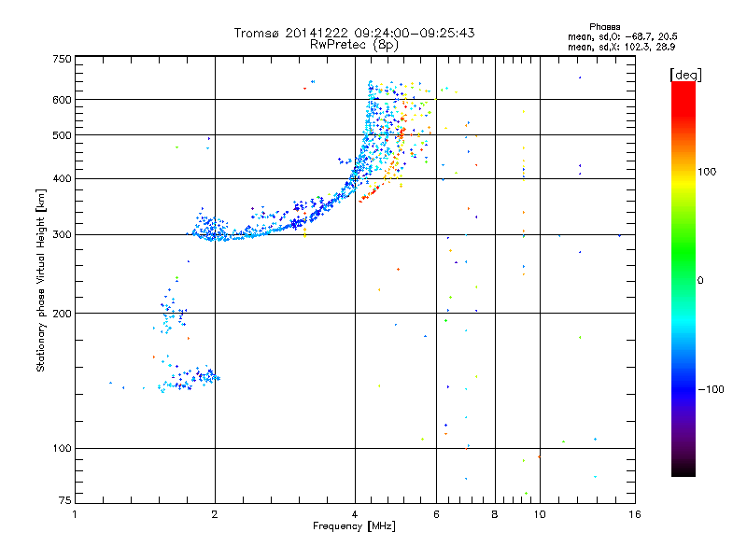Click the x-axis '1' tick label

point(75,514)
